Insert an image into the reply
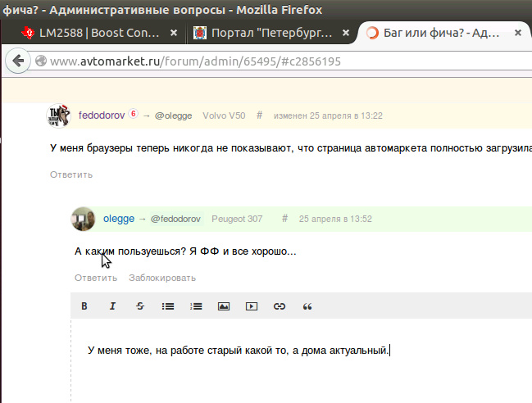The image size is (532, 403). click(224, 306)
